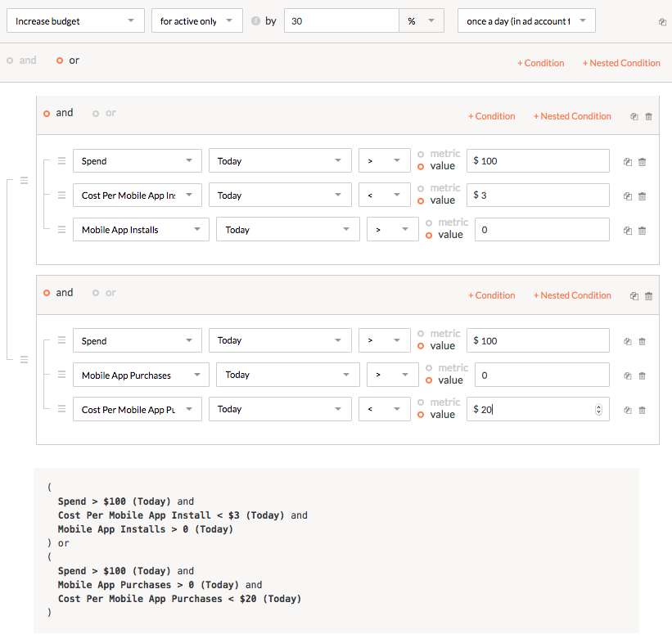Viewport: 672px width, 643px height.
Task: Open the Cost Per Mobile App Install metric dropdown
Action: pos(138,195)
